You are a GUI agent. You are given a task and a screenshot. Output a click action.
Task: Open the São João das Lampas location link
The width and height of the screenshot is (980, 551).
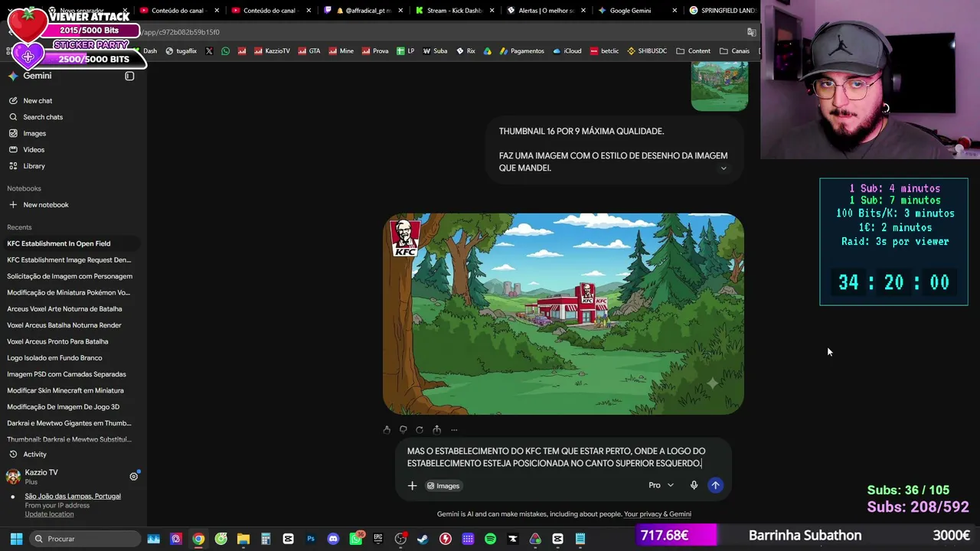[73, 497]
